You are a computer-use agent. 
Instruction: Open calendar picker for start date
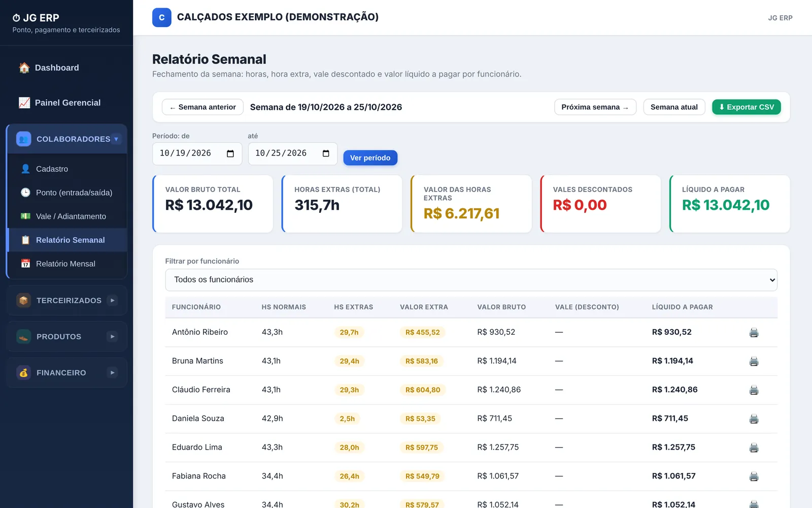[x=230, y=153]
